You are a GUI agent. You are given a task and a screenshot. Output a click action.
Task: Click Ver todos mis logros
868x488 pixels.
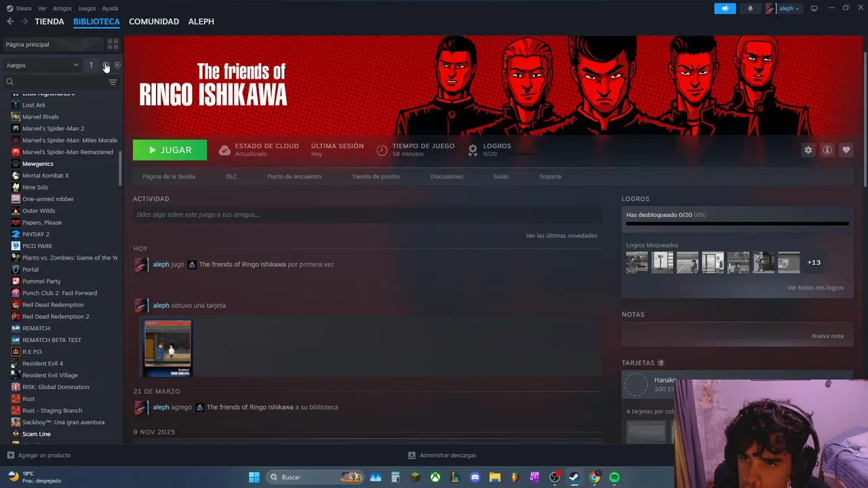pyautogui.click(x=815, y=287)
